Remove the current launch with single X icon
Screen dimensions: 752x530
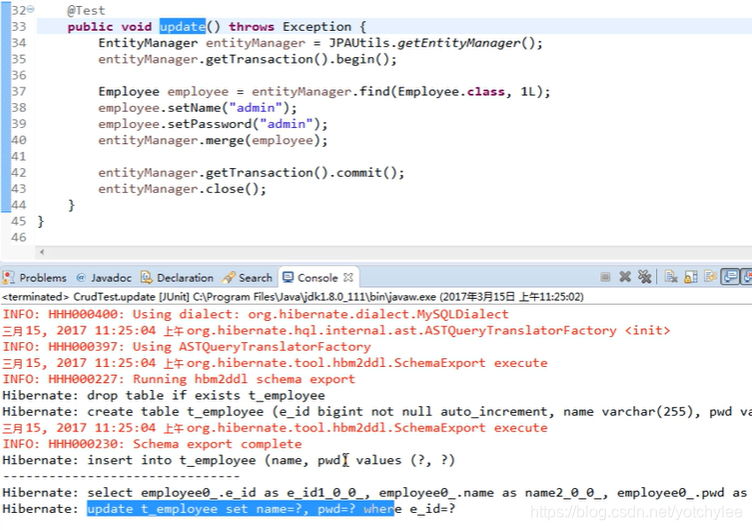click(625, 277)
